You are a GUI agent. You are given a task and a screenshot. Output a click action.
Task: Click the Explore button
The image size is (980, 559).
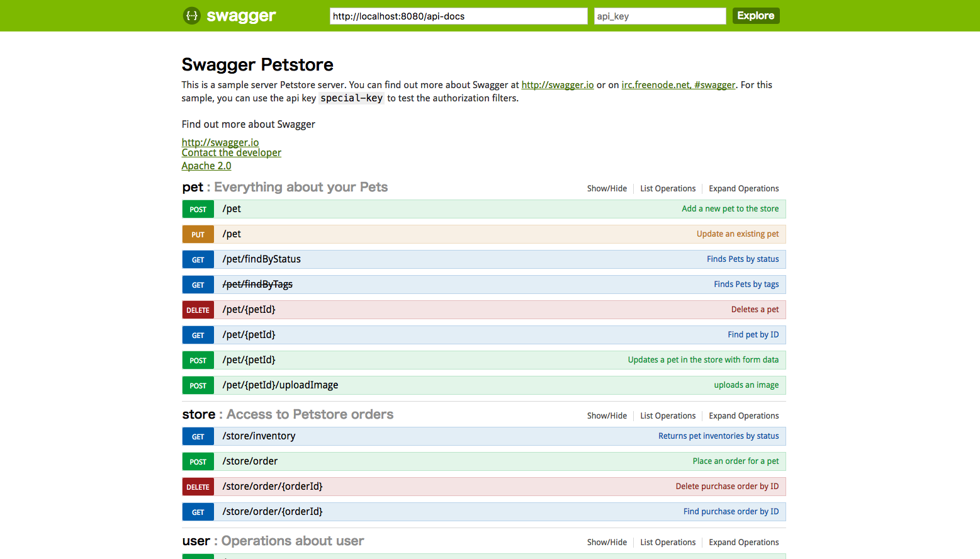(755, 16)
